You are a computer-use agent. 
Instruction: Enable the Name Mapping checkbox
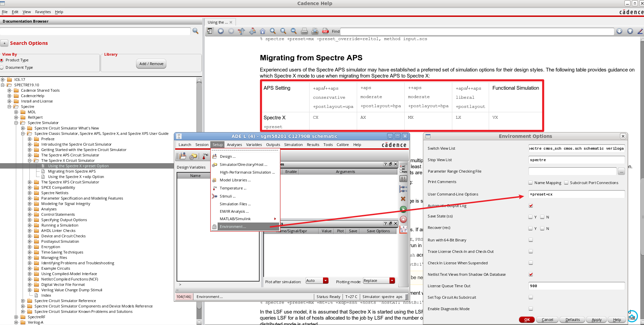coord(530,182)
